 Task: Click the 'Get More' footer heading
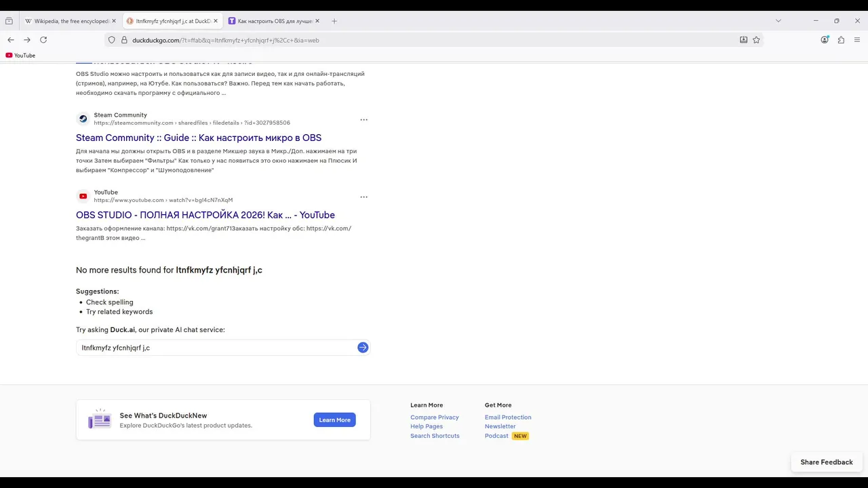(498, 405)
